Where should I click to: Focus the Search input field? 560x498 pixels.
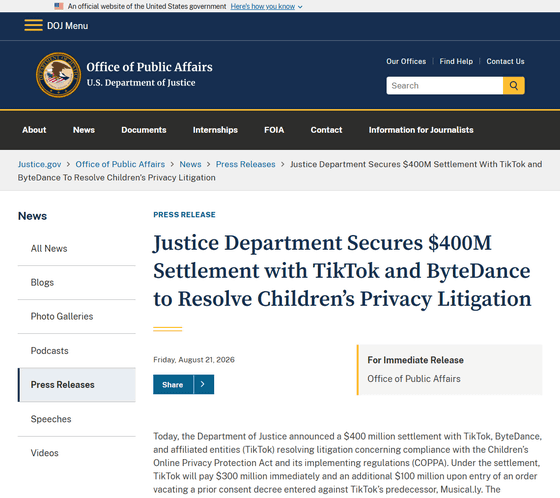[x=444, y=85]
